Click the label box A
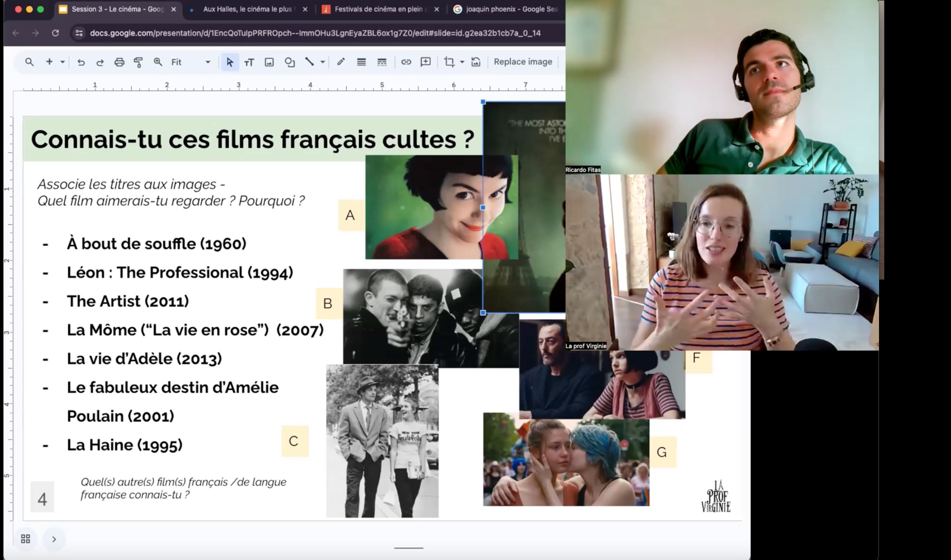Viewport: 951px width, 560px height. 350,215
